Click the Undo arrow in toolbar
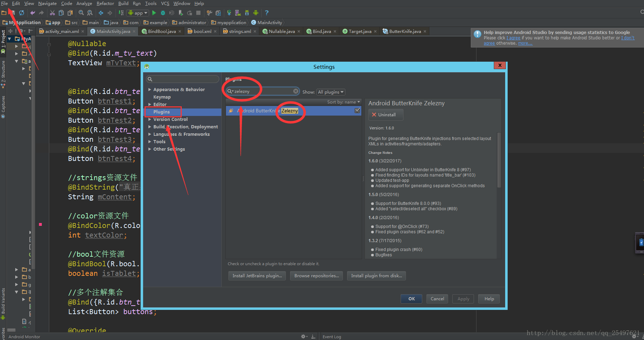 (x=33, y=13)
